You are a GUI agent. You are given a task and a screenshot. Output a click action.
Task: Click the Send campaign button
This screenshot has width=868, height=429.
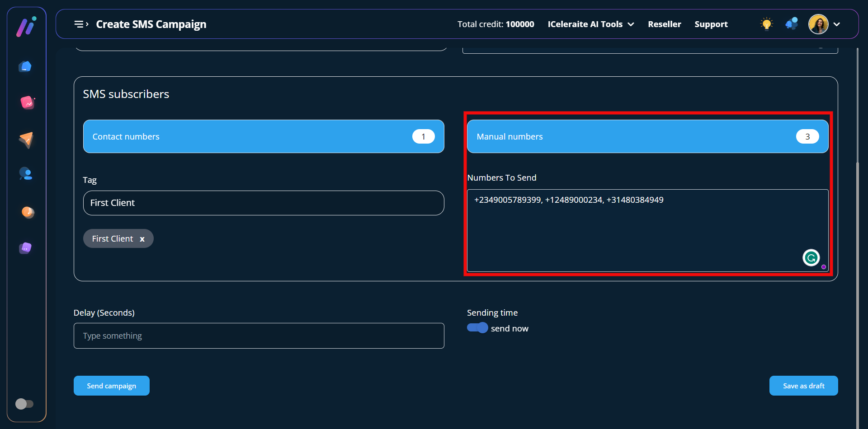click(111, 386)
